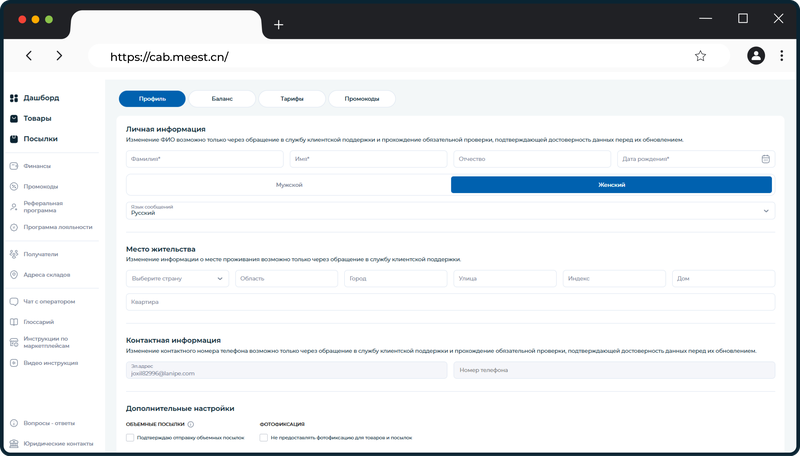800x456 pixels.
Task: Click the Адреса складов location pin icon
Action: click(x=14, y=274)
